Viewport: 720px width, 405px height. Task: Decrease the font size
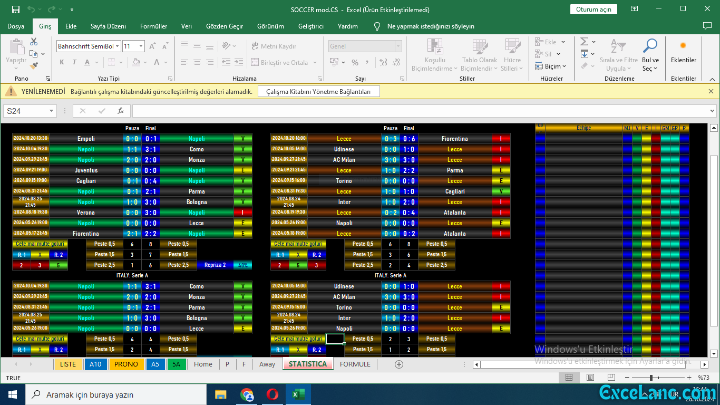coord(165,46)
